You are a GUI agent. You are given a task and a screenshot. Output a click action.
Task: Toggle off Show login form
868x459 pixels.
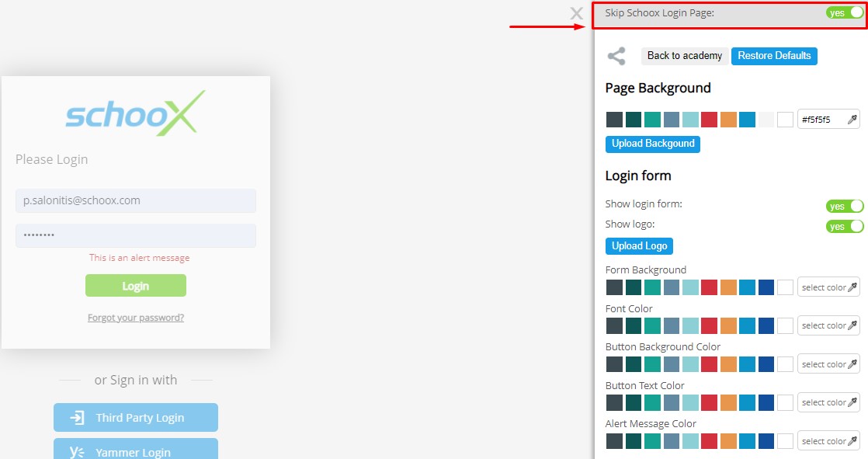[844, 205]
